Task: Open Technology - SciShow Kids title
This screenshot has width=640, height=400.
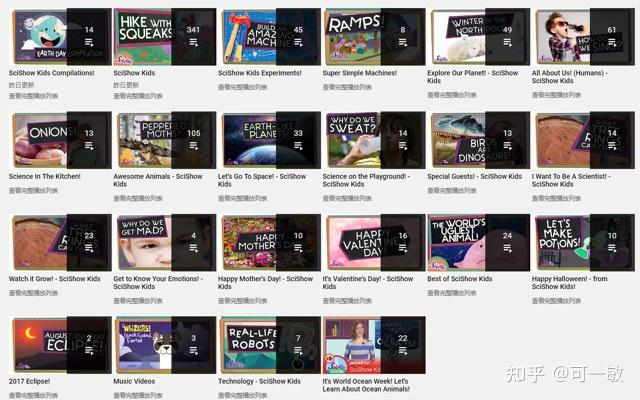Action: tap(259, 381)
